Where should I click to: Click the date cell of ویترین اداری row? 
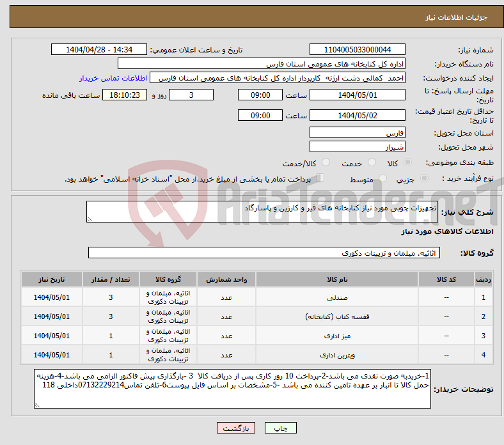pos(52,355)
